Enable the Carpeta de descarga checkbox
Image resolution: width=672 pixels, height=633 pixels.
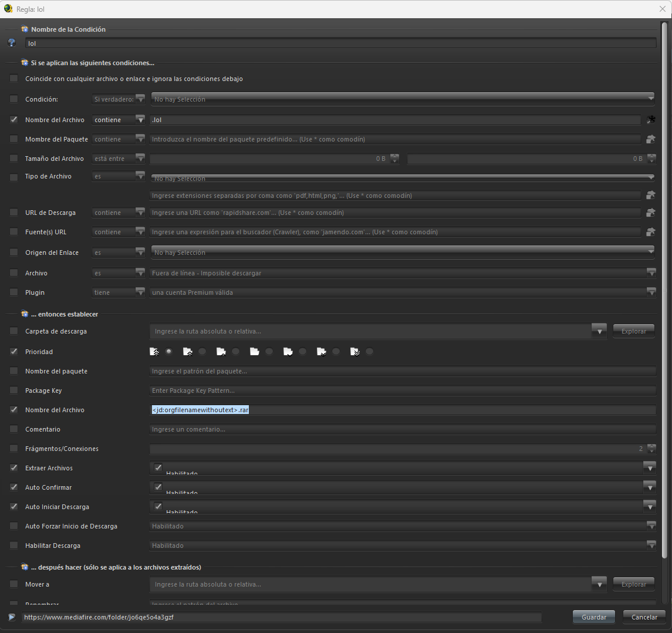point(13,331)
